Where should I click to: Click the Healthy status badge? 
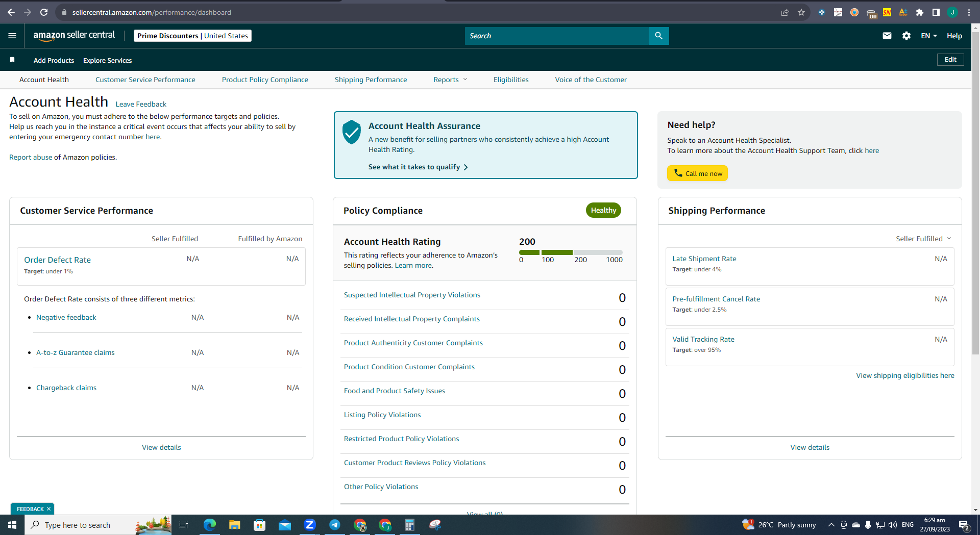tap(603, 210)
